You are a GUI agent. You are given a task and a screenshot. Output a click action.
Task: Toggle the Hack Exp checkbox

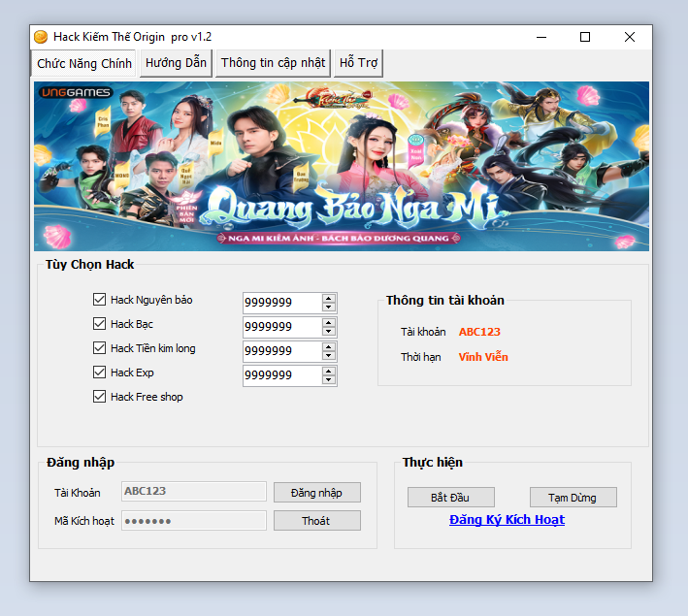[x=99, y=373]
